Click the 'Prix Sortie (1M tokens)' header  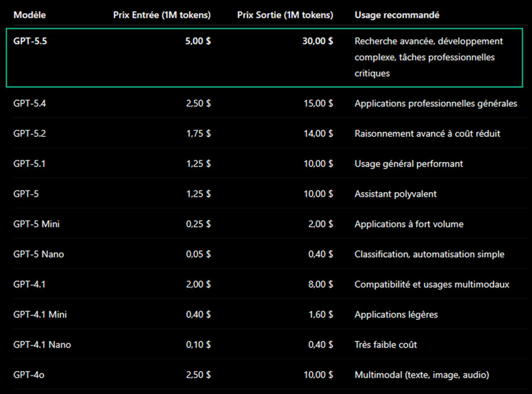pyautogui.click(x=285, y=15)
